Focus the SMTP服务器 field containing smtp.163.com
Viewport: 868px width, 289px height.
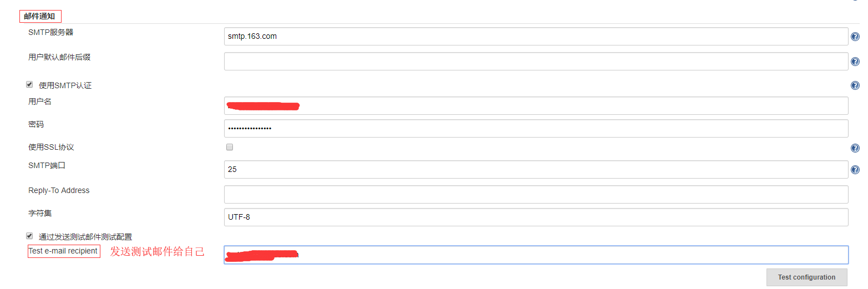pos(536,37)
